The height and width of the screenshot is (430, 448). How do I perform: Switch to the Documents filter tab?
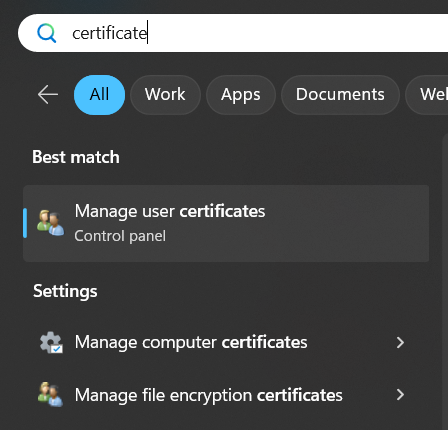coord(340,95)
